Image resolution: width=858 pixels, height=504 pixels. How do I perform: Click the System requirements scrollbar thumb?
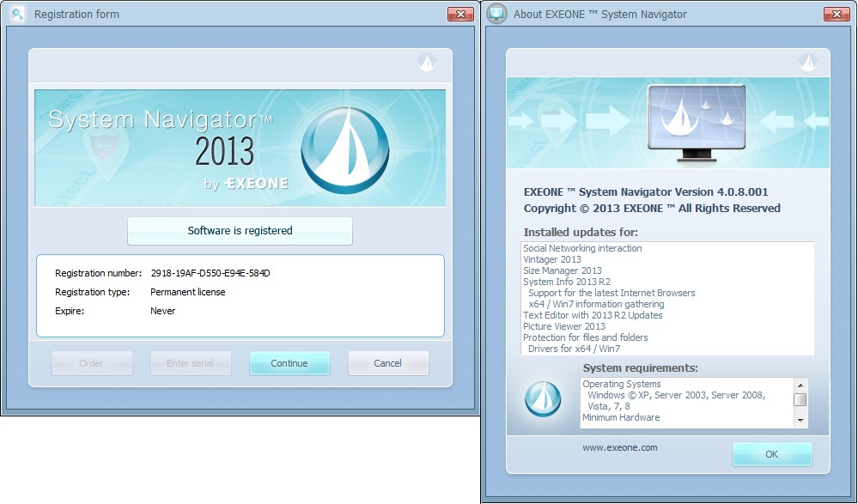800,399
